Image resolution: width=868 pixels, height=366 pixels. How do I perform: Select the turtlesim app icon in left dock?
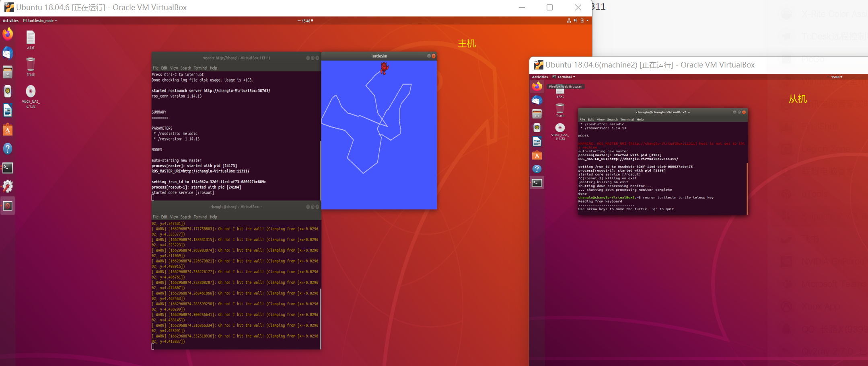pyautogui.click(x=8, y=206)
